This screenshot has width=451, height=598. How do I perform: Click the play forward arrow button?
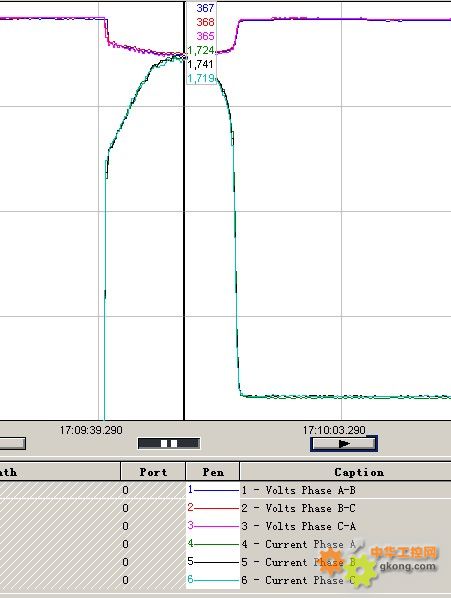coord(344,444)
